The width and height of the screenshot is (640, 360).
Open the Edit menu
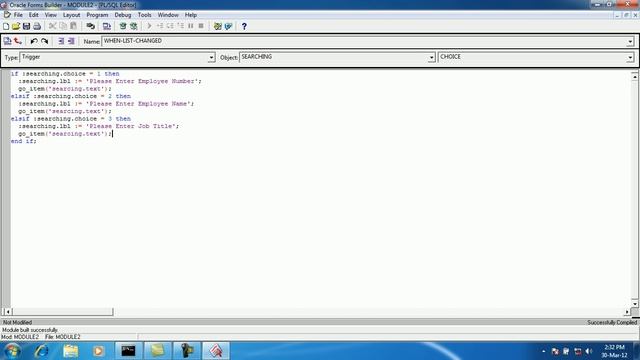click(x=33, y=15)
